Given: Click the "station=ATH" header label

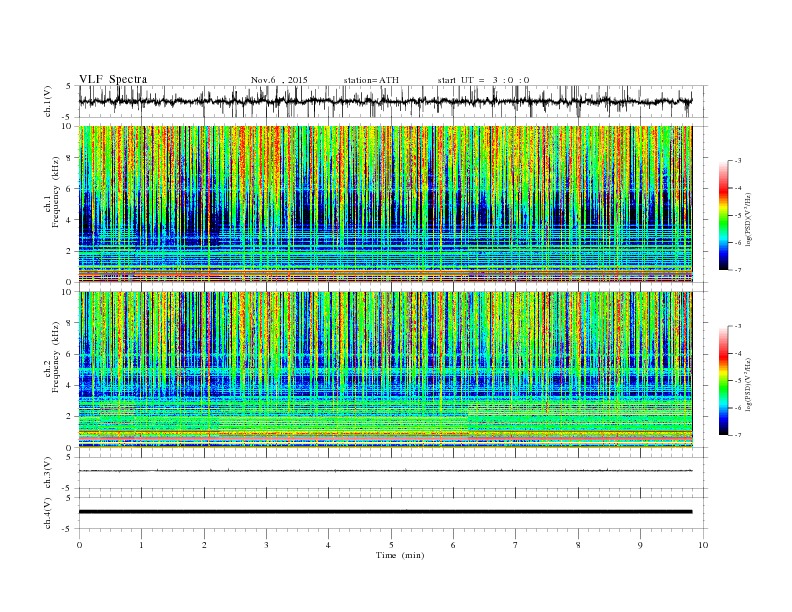Looking at the screenshot, I should point(371,80).
